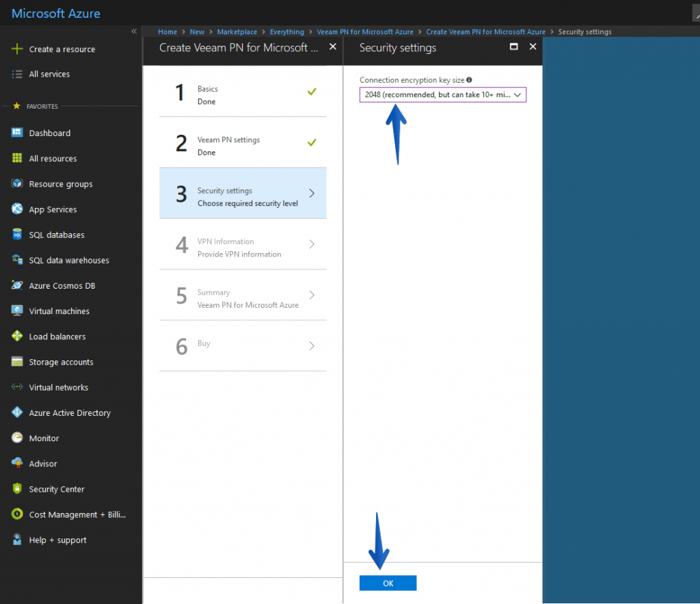Open Connection encryption key size dropdown
The height and width of the screenshot is (604, 700).
tap(442, 94)
